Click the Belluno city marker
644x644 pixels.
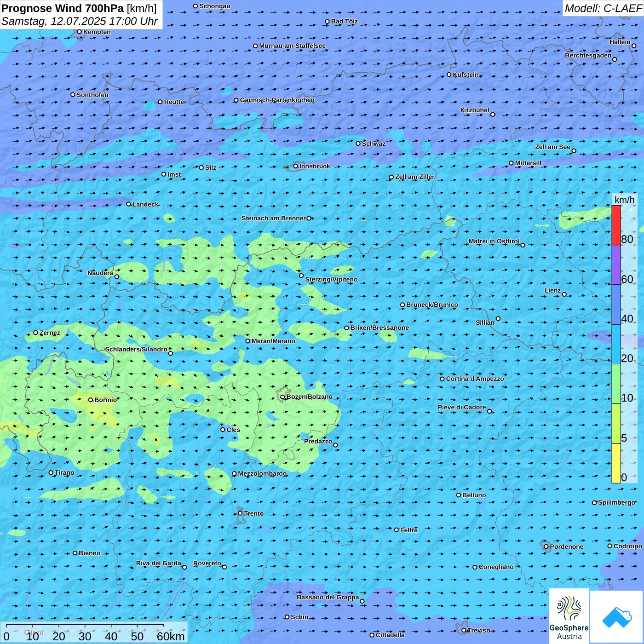(x=459, y=495)
